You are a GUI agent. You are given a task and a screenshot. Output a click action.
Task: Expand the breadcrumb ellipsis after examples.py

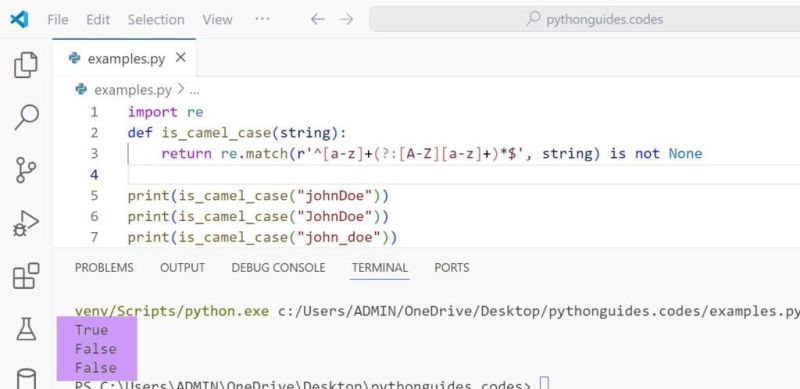click(194, 91)
